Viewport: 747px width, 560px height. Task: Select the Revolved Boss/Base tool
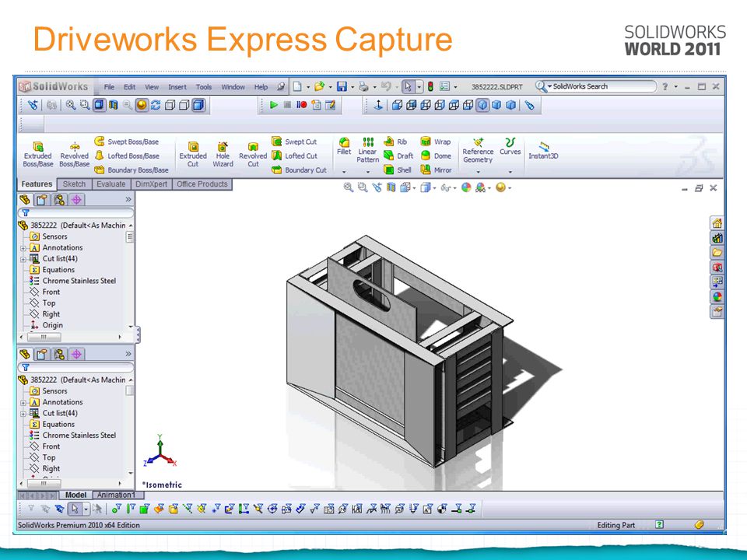75,154
